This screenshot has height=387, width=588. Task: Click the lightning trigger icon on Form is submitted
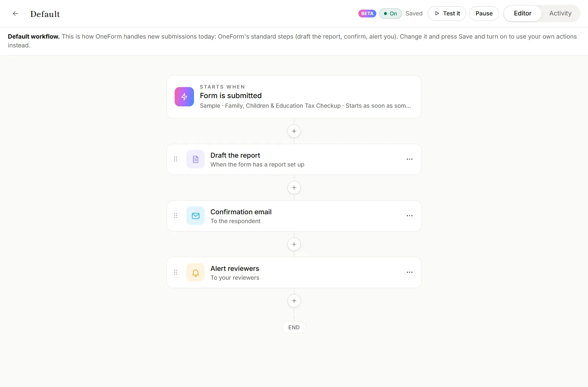pos(184,97)
